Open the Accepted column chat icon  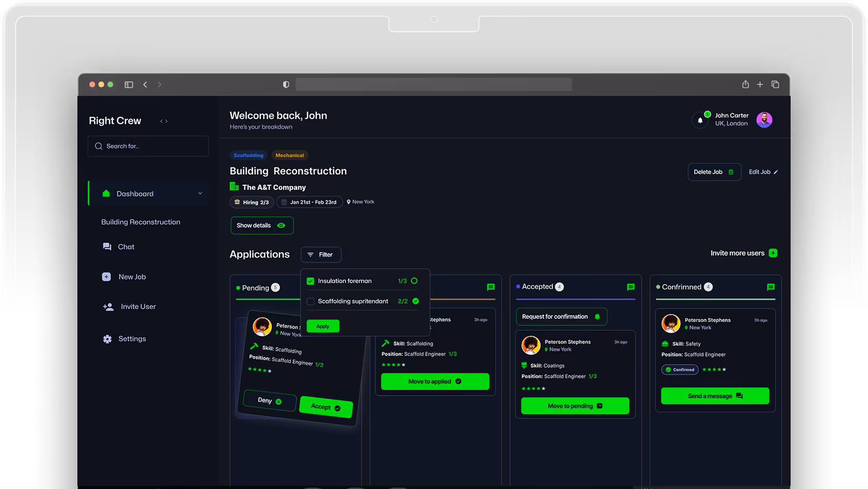(630, 287)
